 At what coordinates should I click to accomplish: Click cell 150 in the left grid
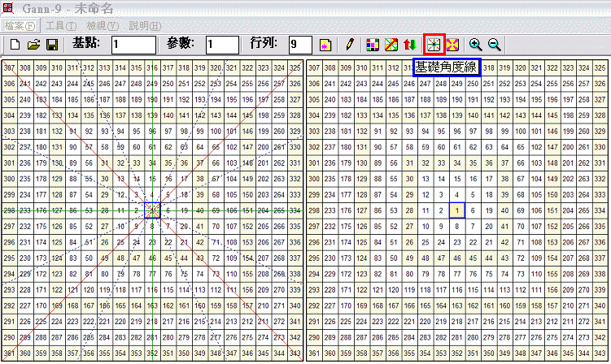tap(247, 195)
